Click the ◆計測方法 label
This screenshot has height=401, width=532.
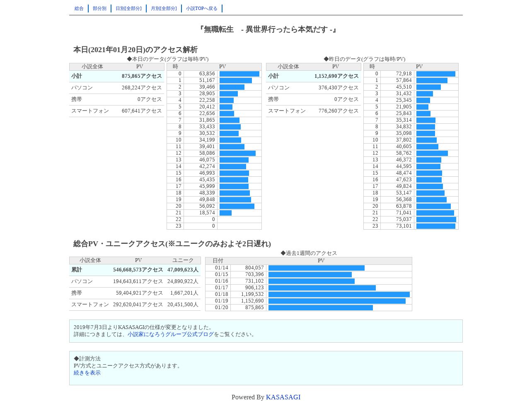(x=87, y=359)
